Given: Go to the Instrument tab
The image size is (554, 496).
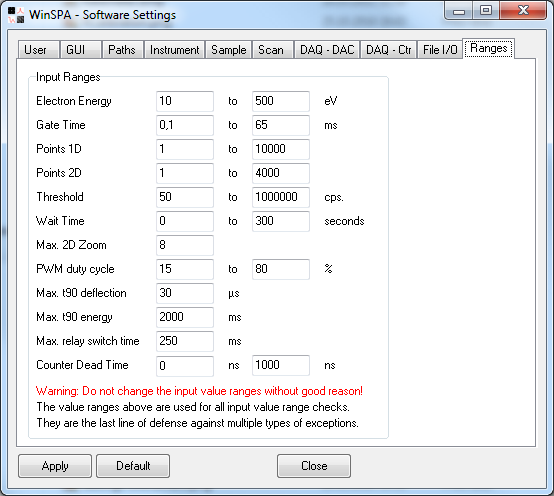Looking at the screenshot, I should 174,49.
